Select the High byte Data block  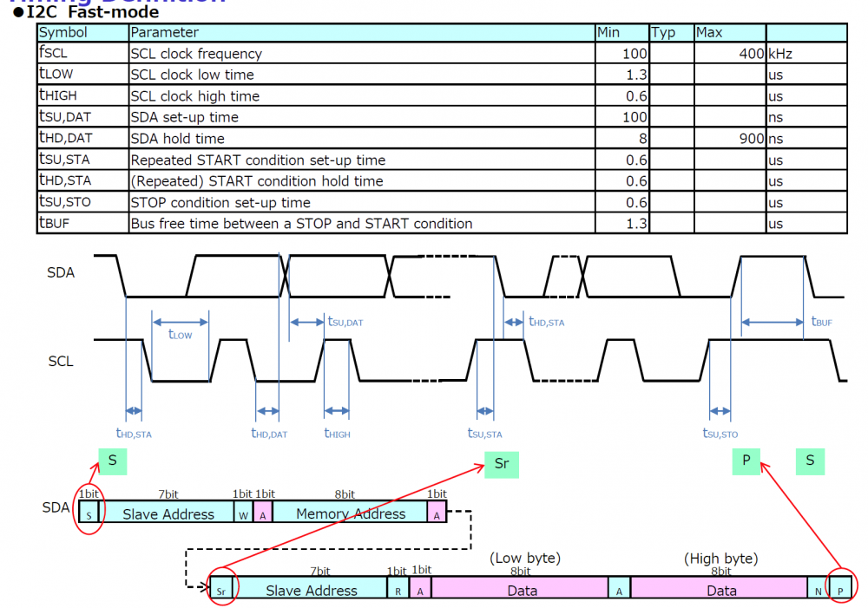point(720,591)
